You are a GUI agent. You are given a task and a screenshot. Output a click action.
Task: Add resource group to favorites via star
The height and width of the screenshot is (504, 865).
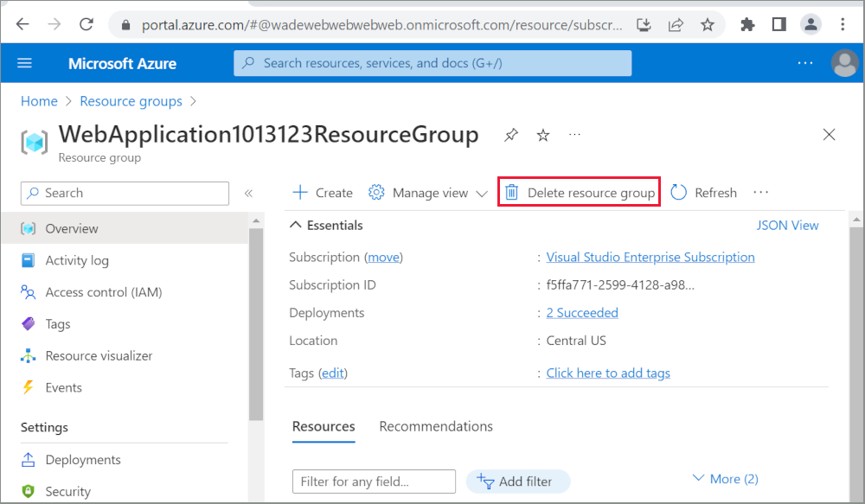click(x=542, y=135)
